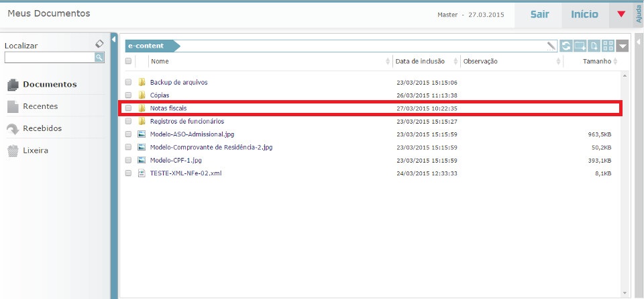Toggle the select-all checkbox in the header

tap(128, 61)
